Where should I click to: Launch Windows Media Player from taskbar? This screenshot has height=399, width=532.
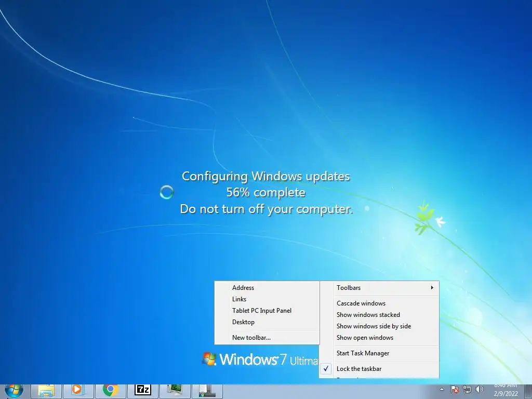pos(78,392)
